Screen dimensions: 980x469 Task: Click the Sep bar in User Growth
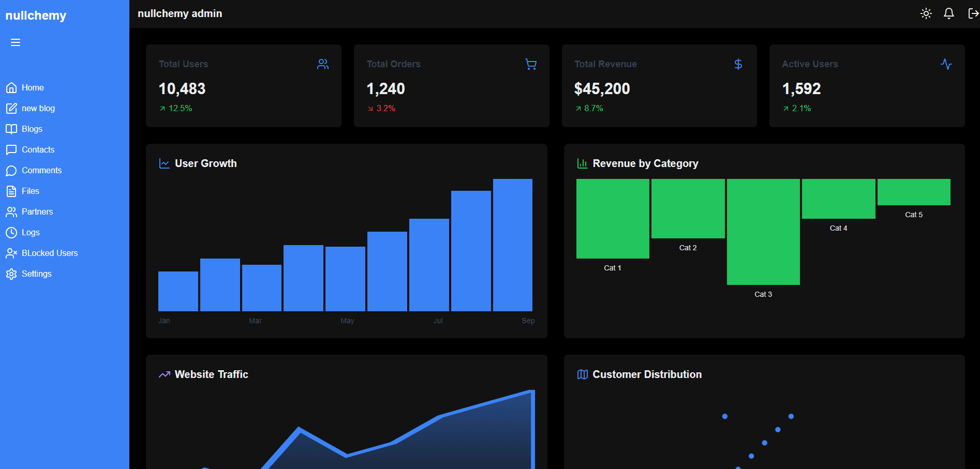512,245
